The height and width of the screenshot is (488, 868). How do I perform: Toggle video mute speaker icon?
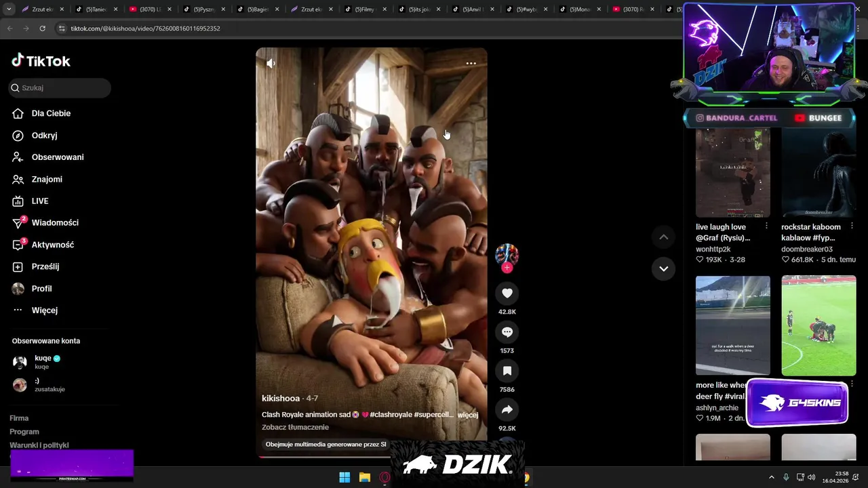[x=271, y=63]
